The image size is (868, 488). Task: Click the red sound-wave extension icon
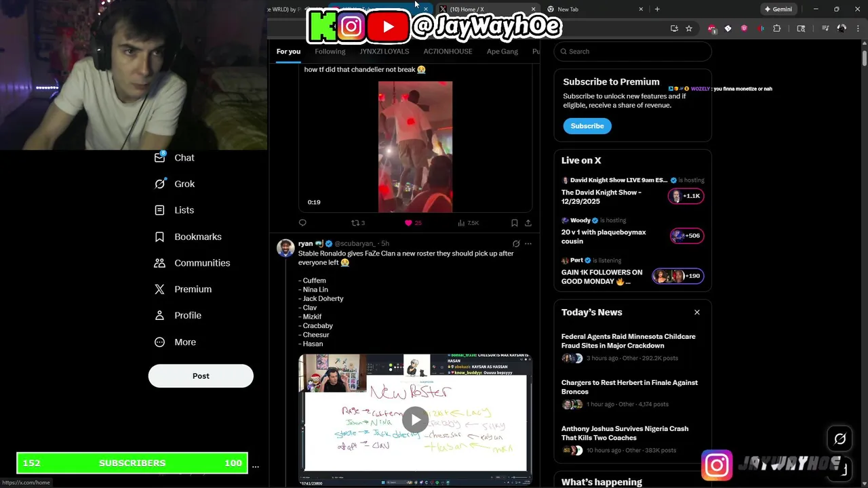[760, 28]
